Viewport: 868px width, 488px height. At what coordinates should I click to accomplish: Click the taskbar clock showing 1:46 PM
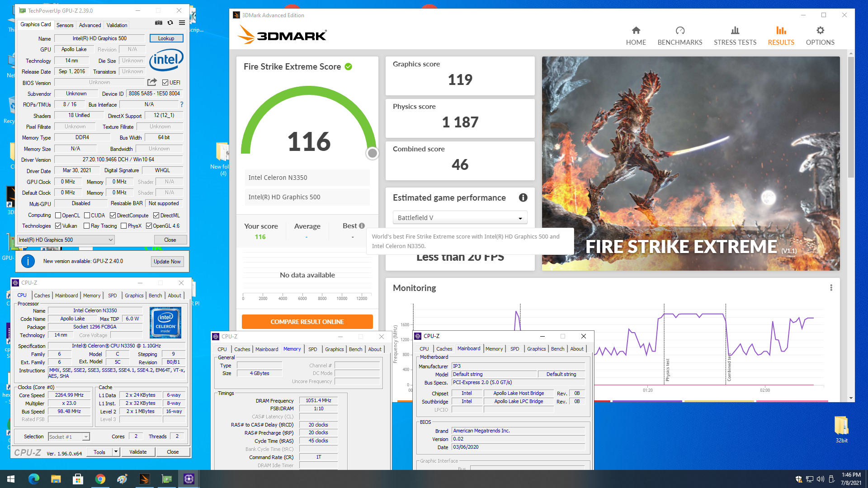click(851, 479)
